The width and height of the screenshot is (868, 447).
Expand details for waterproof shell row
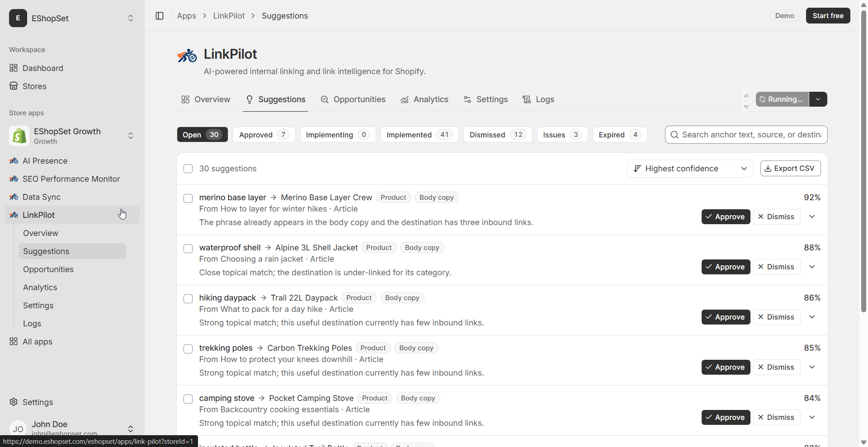(812, 267)
